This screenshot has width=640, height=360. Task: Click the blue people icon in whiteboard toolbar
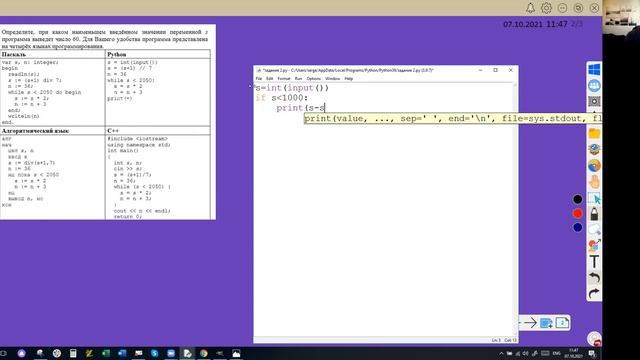coord(594,85)
